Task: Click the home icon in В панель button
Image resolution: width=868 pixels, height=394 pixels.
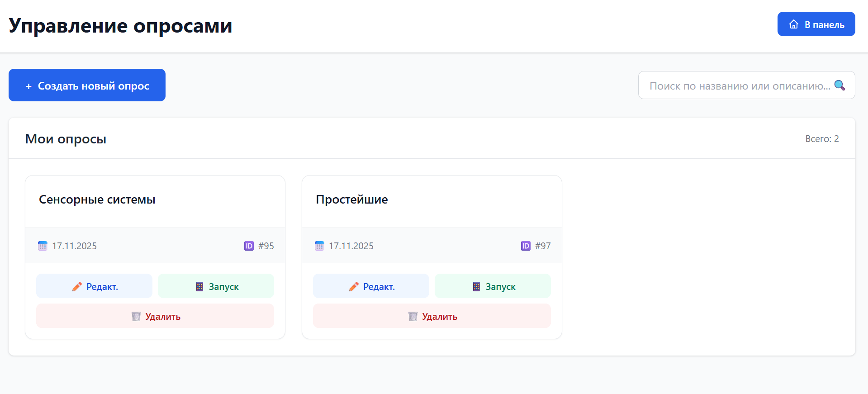Action: 793,24
